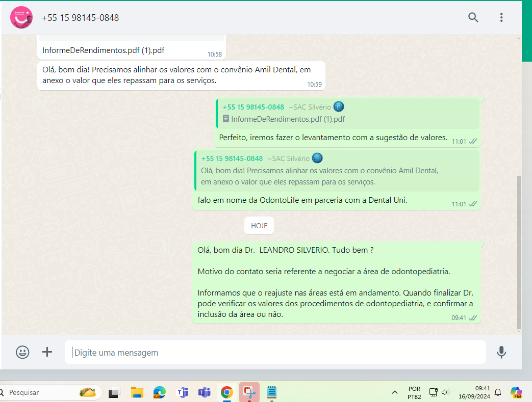Open the notifications bell
This screenshot has height=402, width=532.
click(x=498, y=392)
